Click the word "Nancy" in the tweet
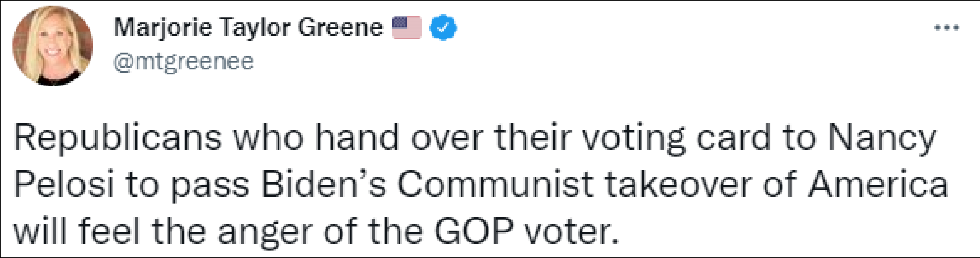Image resolution: width=980 pixels, height=258 pixels. [882, 138]
